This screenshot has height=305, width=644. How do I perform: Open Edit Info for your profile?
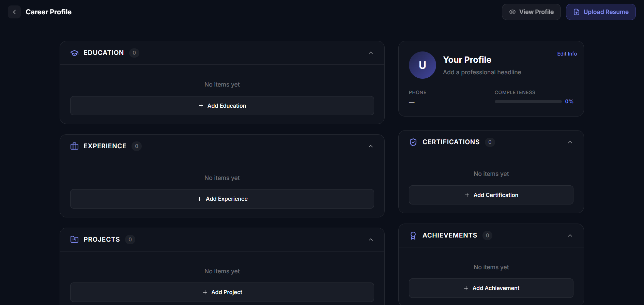[567, 54]
